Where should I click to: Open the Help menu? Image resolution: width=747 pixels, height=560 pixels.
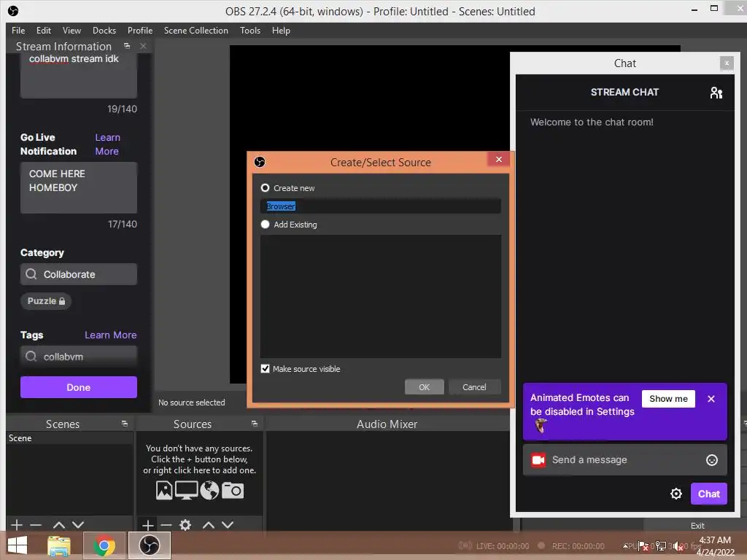(281, 31)
